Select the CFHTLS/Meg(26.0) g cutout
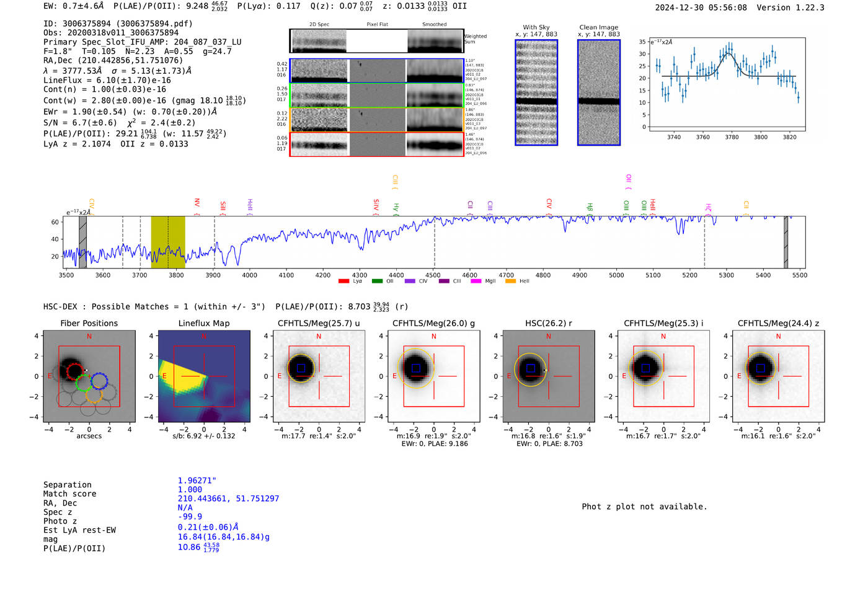The image size is (868, 591). [433, 376]
